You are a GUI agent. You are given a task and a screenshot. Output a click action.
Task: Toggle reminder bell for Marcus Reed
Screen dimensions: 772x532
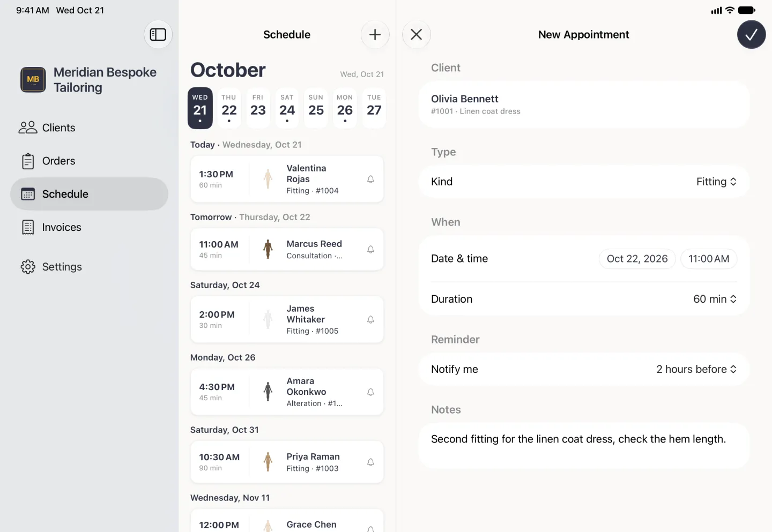pos(370,250)
